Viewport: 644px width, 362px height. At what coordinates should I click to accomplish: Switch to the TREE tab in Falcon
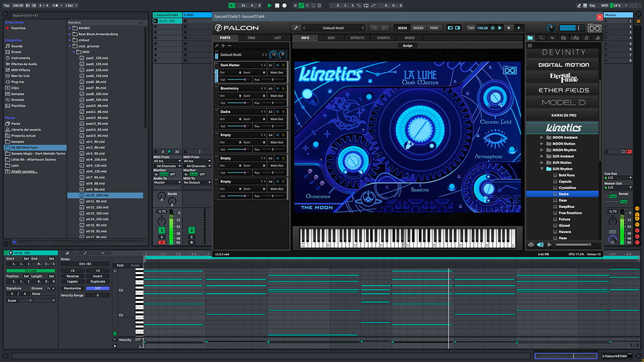pos(251,38)
